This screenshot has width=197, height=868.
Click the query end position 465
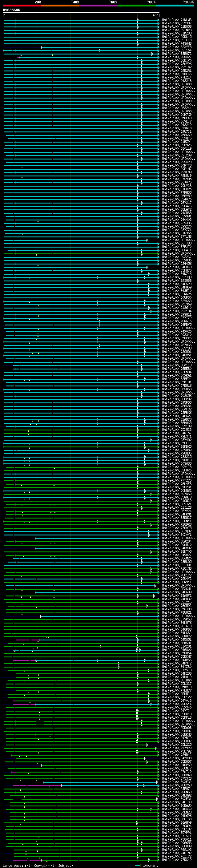click(x=155, y=15)
